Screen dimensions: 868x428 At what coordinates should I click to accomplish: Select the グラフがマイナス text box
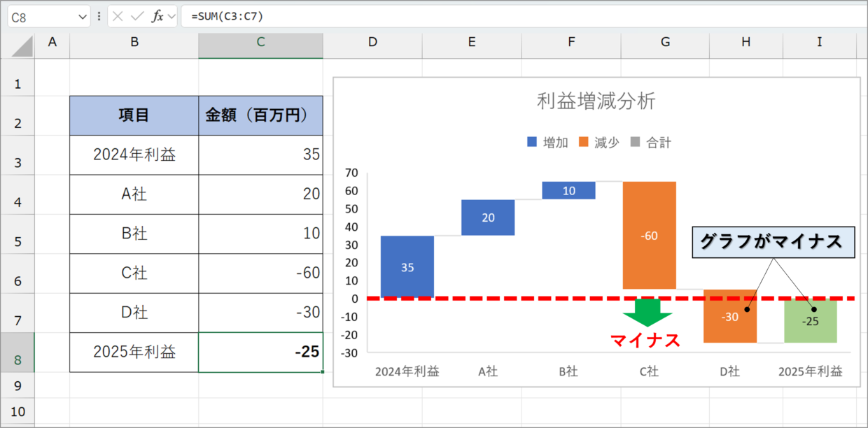tap(772, 242)
